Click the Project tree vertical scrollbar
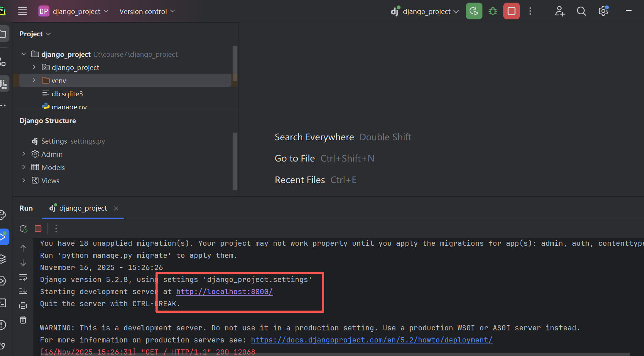 [x=235, y=63]
